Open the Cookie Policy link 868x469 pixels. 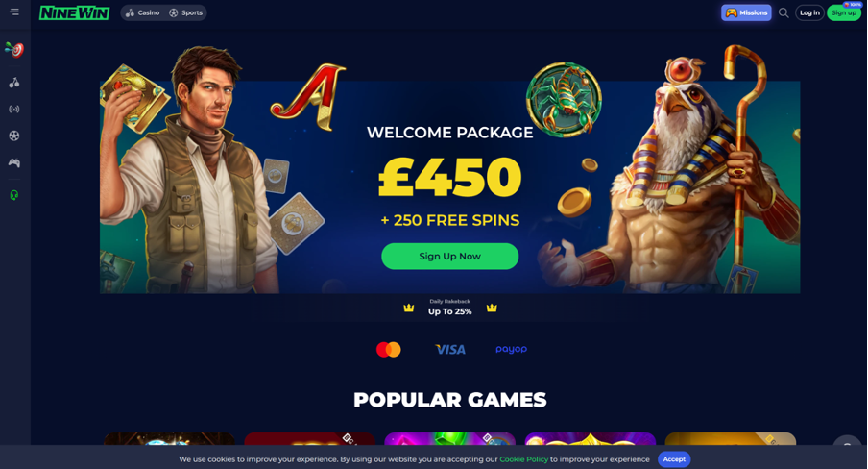click(523, 459)
